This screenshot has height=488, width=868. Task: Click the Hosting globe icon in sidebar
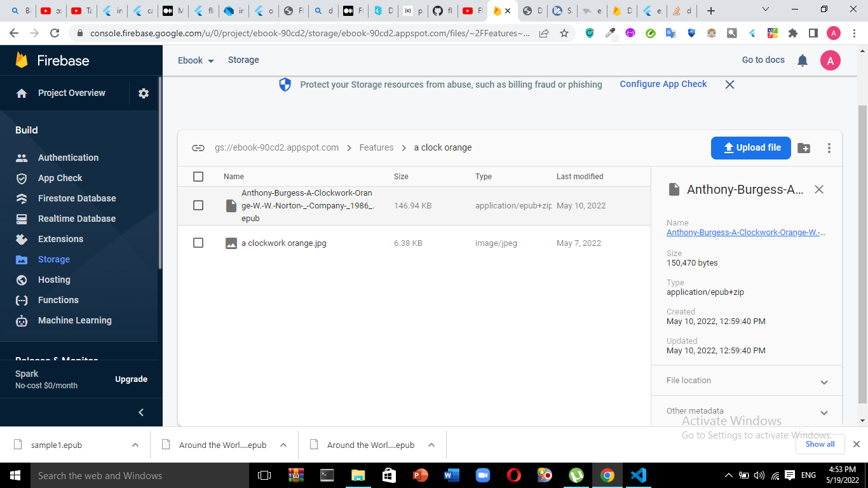pyautogui.click(x=22, y=280)
